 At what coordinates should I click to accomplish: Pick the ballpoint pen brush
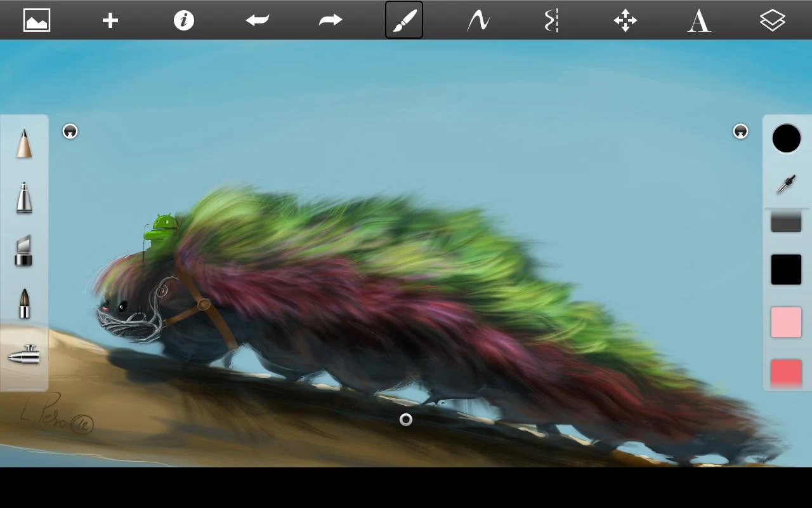click(x=24, y=197)
